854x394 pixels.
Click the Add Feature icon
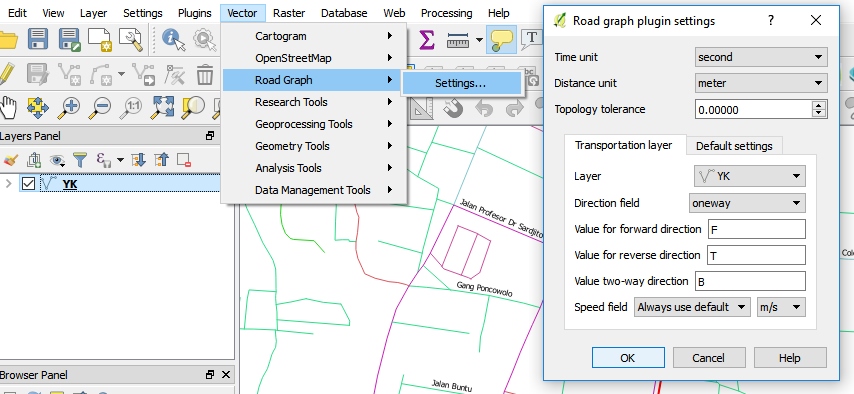click(69, 74)
